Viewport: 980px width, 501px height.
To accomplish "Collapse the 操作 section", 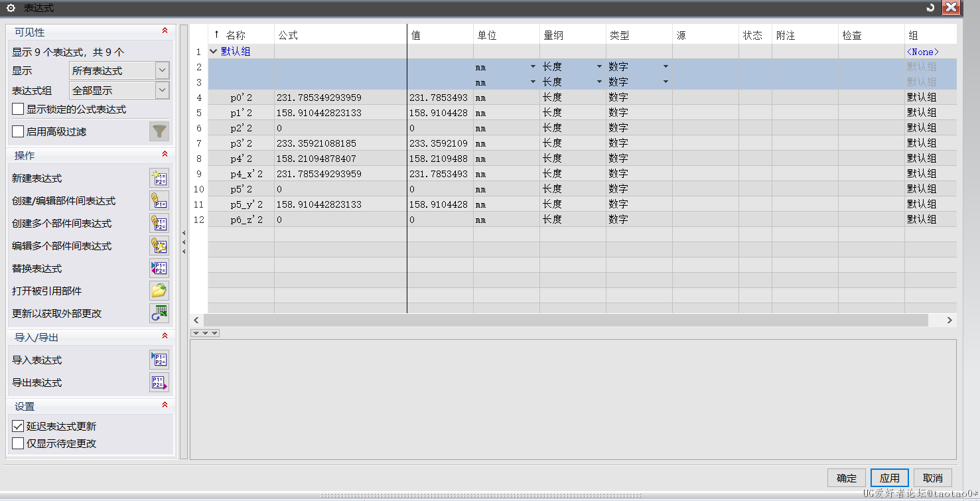I will [x=165, y=155].
